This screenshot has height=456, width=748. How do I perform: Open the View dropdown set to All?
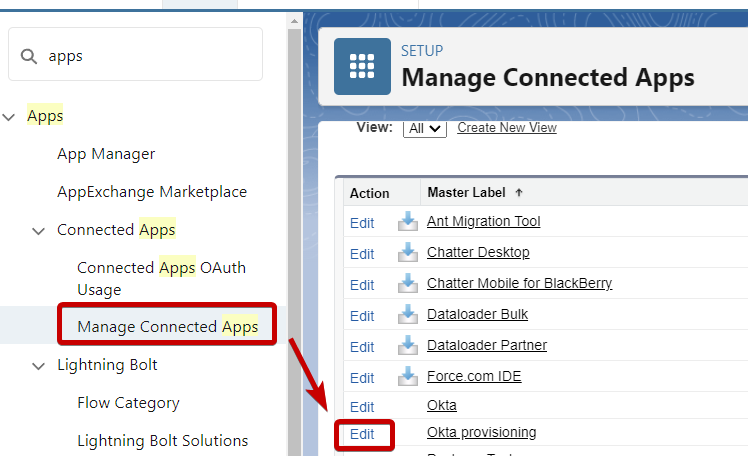pyautogui.click(x=425, y=128)
